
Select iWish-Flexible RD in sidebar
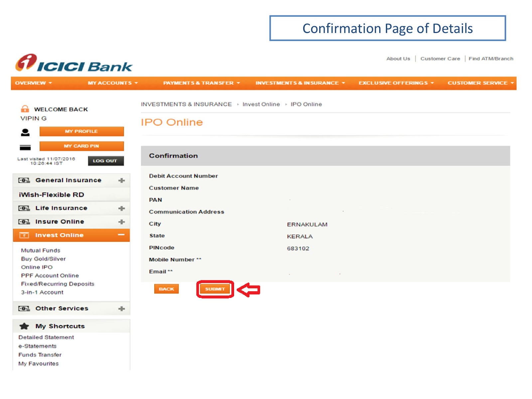tap(52, 195)
